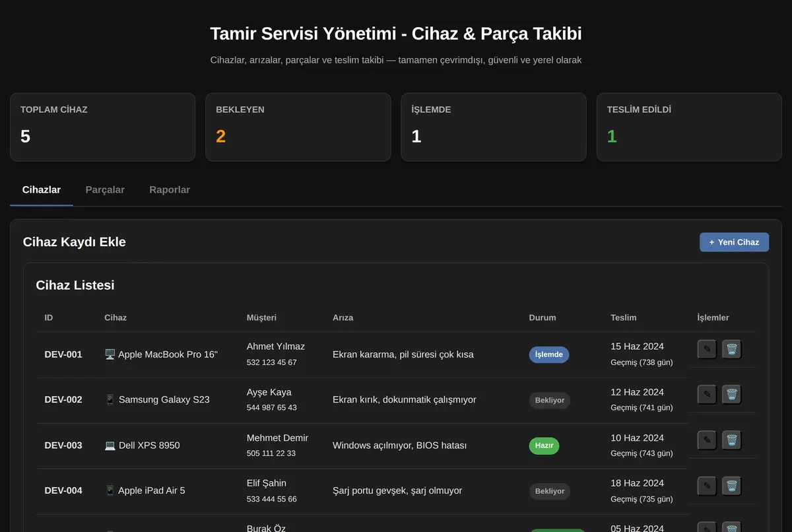Click Dell XPS 8950 device name
Image resolution: width=792 pixels, height=532 pixels.
[149, 446]
